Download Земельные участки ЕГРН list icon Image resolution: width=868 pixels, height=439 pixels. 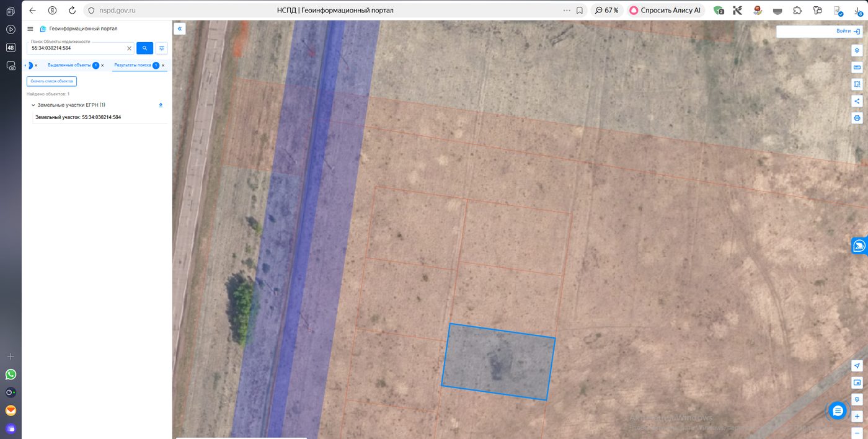pos(161,105)
